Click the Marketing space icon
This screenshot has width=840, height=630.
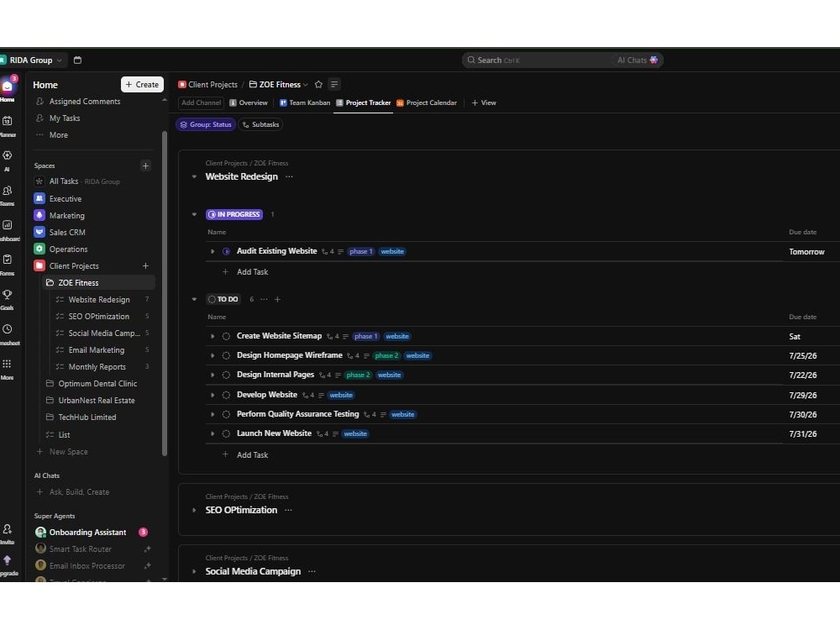pyautogui.click(x=39, y=215)
